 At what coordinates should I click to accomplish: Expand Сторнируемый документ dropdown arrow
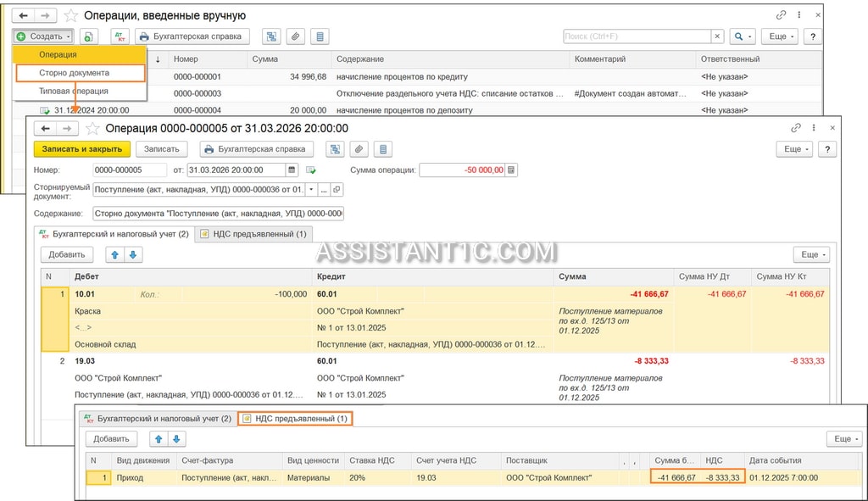312,190
